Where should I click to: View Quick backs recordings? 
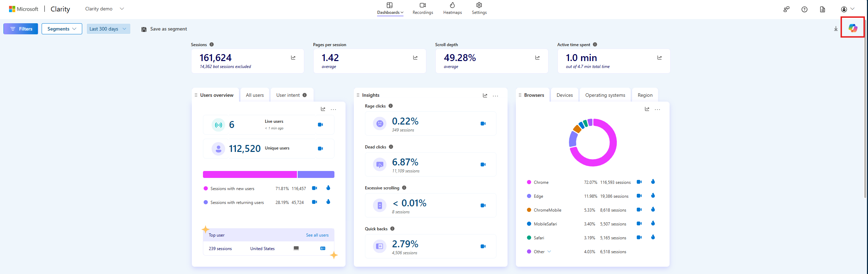pyautogui.click(x=483, y=246)
